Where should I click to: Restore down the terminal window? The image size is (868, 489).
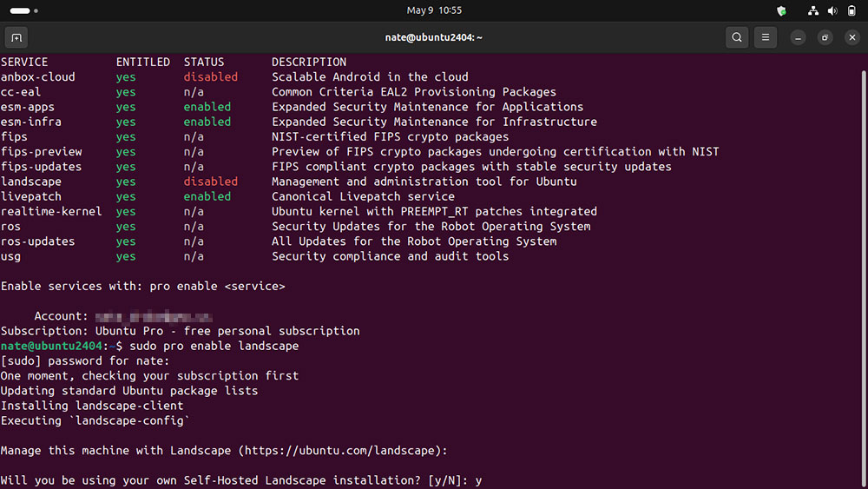(825, 37)
